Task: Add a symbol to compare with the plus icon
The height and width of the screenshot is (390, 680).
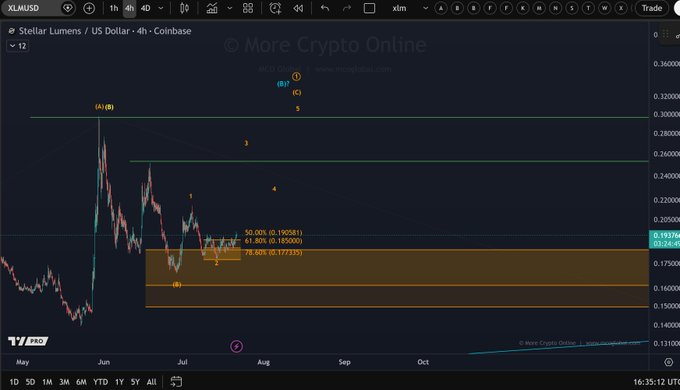Action: (x=89, y=8)
